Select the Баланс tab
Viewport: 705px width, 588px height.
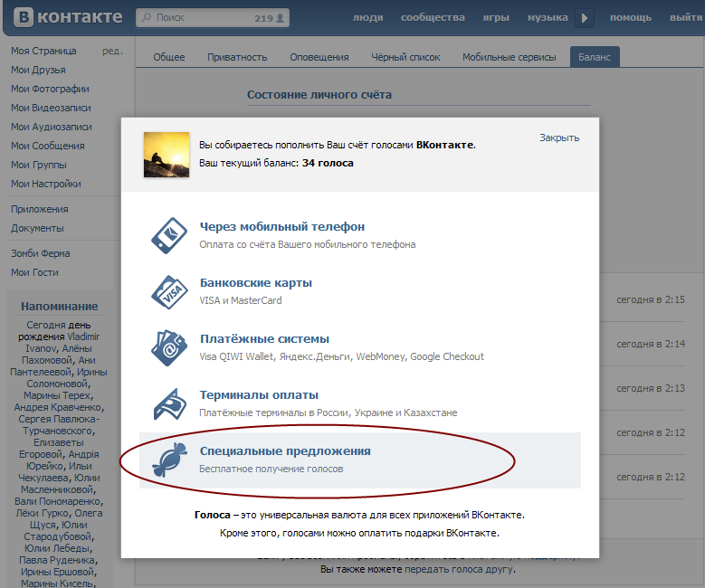[595, 57]
